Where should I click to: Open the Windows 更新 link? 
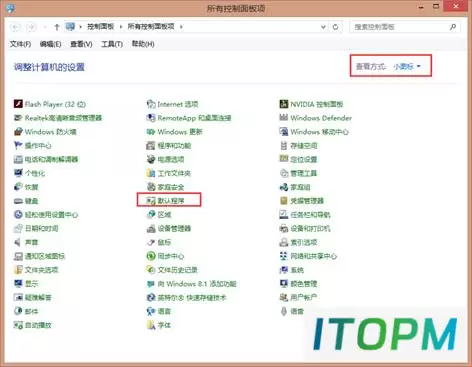click(x=180, y=132)
